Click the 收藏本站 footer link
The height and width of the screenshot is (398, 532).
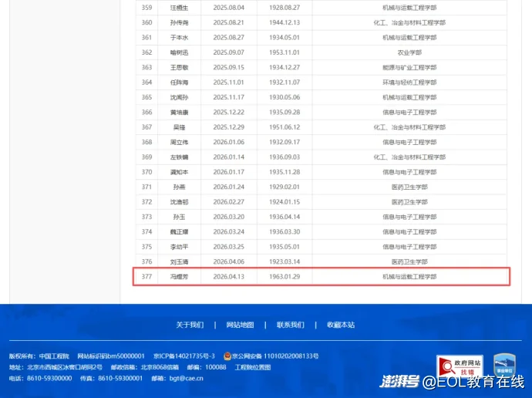pyautogui.click(x=341, y=325)
